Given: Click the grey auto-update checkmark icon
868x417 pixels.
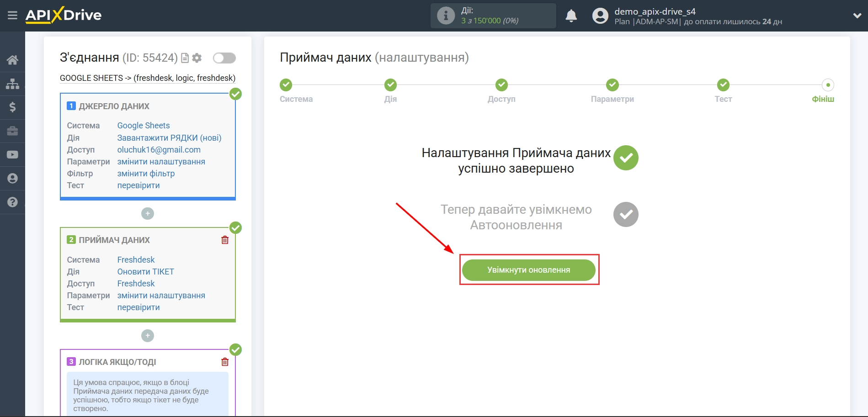Looking at the screenshot, I should click(626, 215).
